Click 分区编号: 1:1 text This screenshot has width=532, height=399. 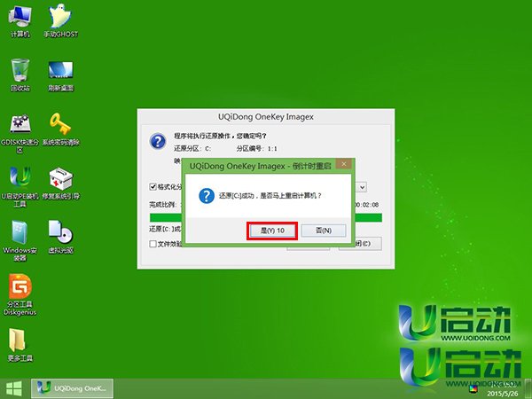pyautogui.click(x=257, y=149)
